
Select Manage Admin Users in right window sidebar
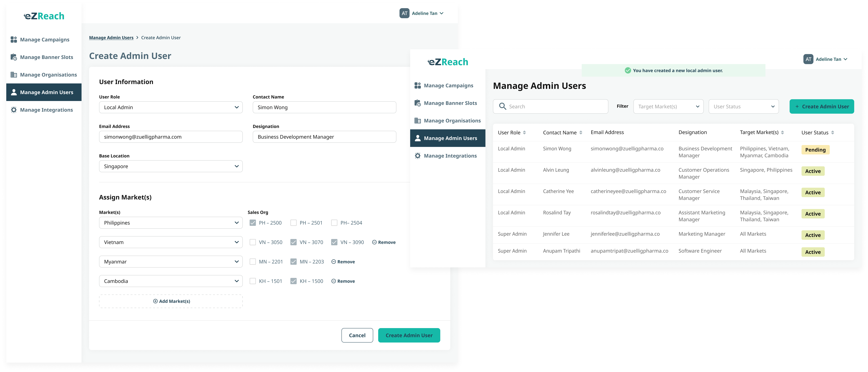click(x=447, y=138)
